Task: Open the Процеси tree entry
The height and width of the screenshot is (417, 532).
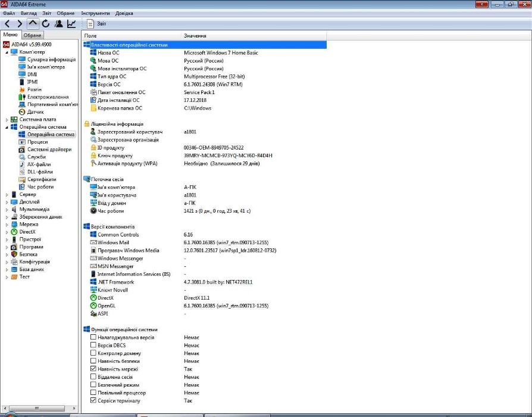Action: pos(37,142)
